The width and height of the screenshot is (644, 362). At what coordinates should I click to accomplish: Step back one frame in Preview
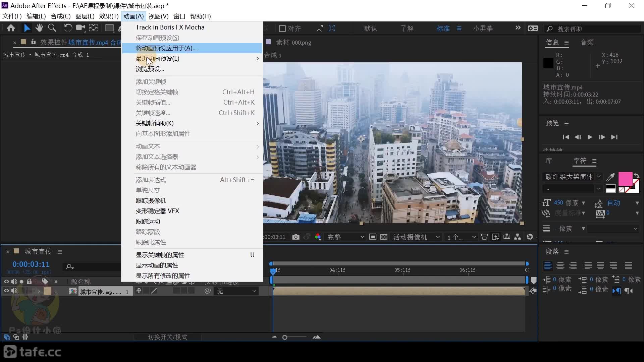tap(578, 137)
